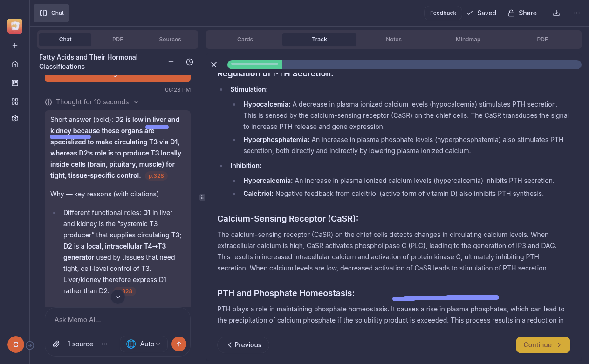Click the Continue button
This screenshot has width=589, height=364.
tap(542, 345)
